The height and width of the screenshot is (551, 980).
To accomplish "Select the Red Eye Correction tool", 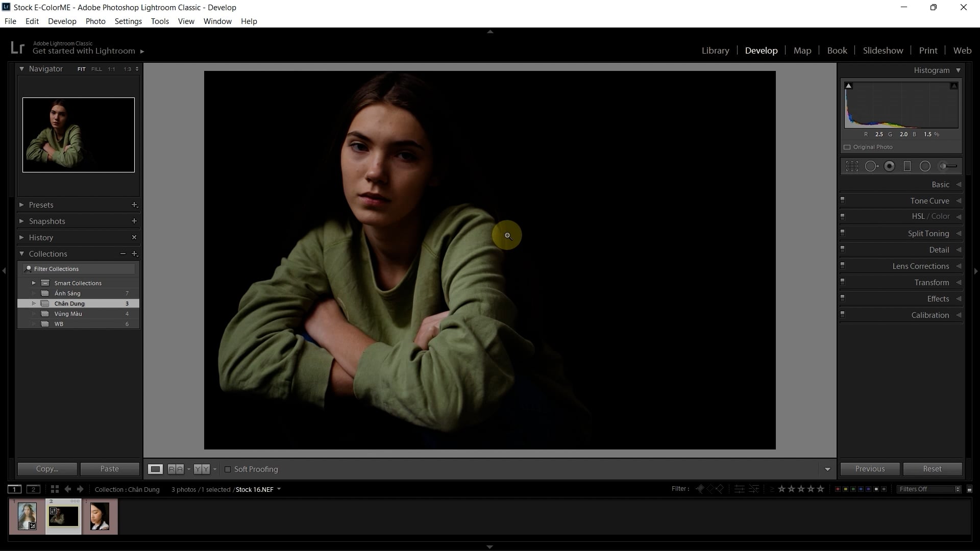I will (x=890, y=166).
